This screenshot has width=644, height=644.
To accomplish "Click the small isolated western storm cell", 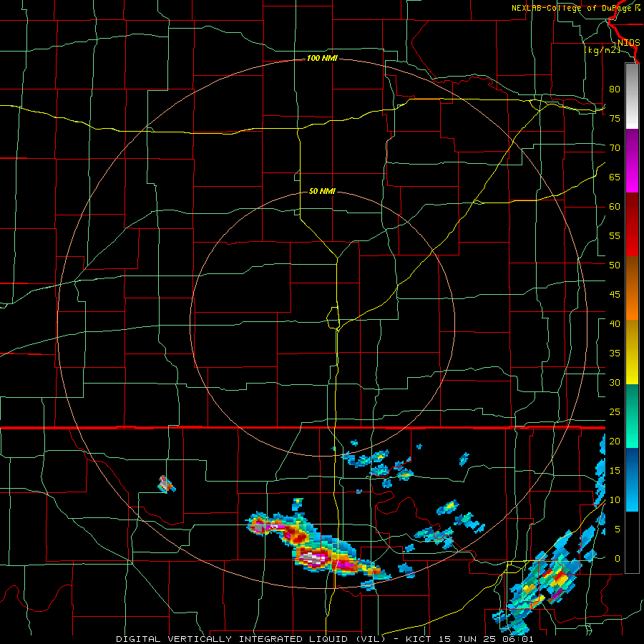I will coord(167,484).
